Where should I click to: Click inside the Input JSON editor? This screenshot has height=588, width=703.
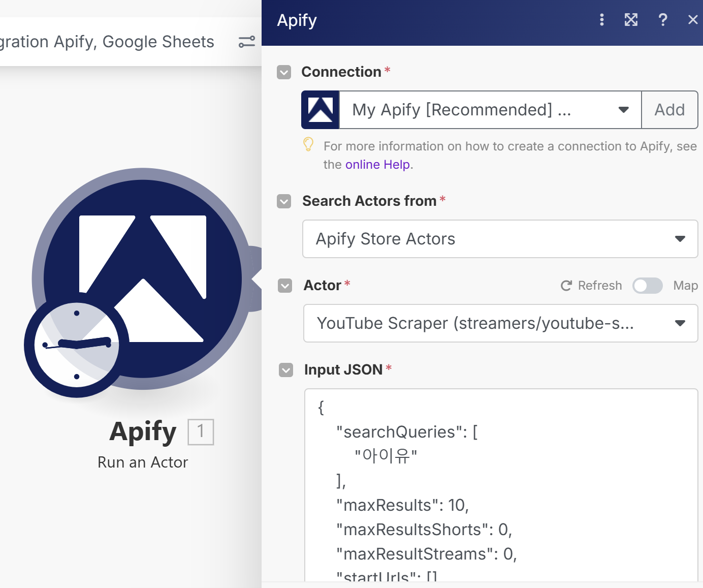[x=501, y=485]
